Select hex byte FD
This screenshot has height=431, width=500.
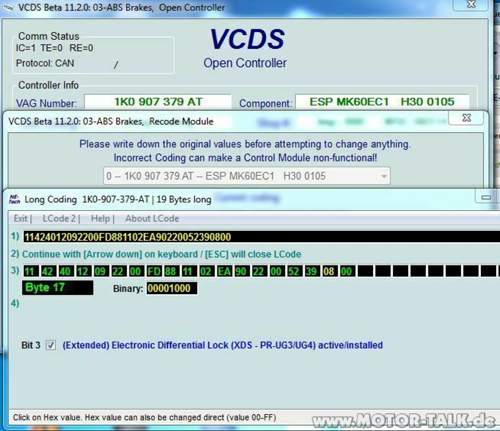coord(153,271)
